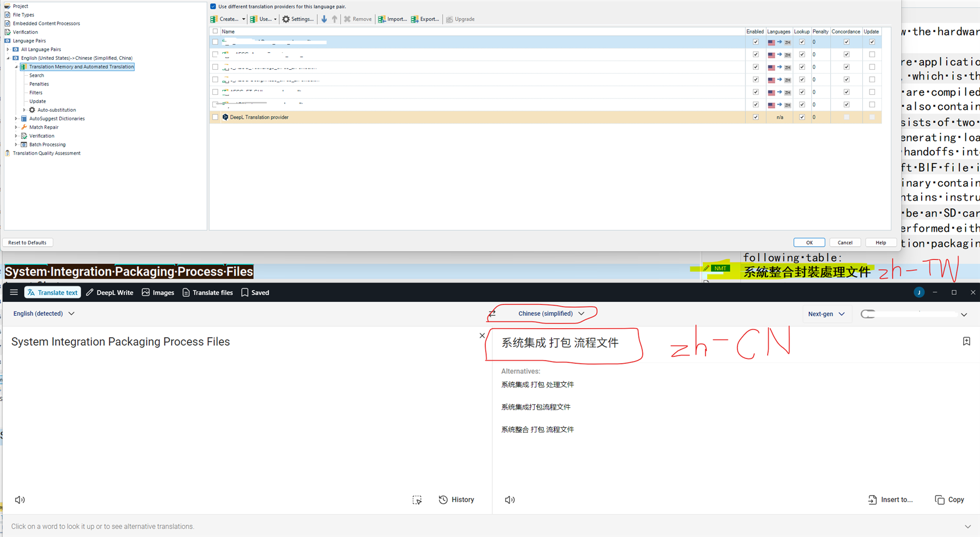Open the Next-gen model dropdown
This screenshot has height=537, width=980.
point(826,314)
